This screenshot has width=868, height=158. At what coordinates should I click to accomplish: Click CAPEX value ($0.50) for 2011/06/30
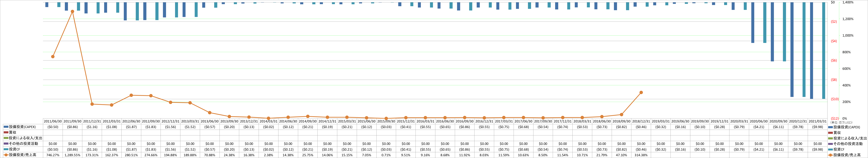pyautogui.click(x=53, y=127)
